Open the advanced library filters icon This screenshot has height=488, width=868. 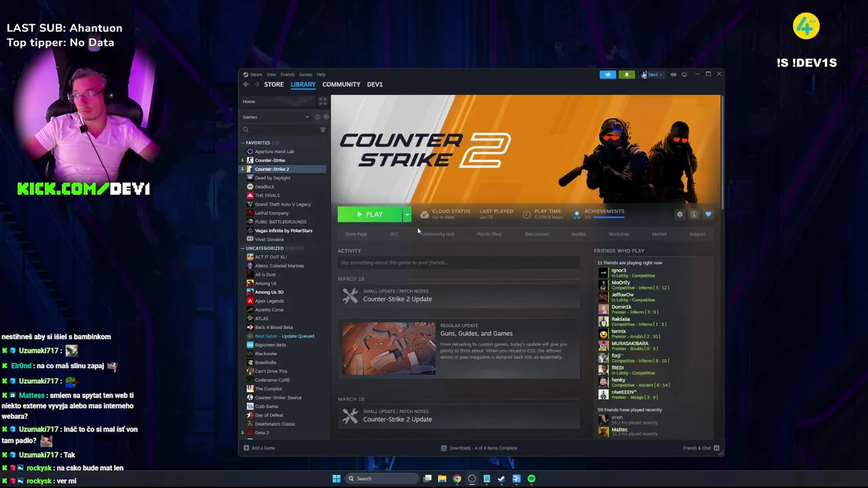point(323,129)
